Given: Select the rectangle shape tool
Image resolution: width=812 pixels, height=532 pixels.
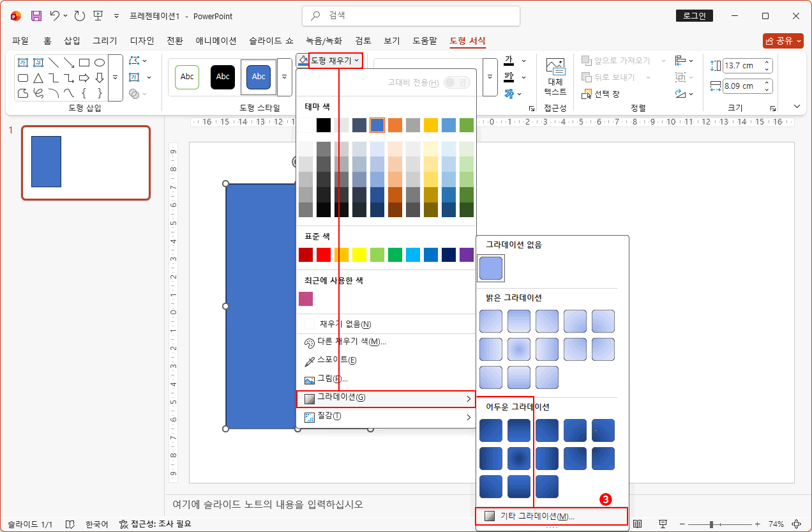Looking at the screenshot, I should [84, 63].
